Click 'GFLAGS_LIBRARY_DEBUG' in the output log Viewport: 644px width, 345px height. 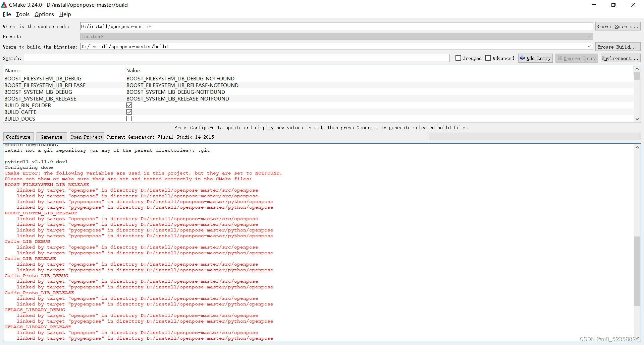point(35,310)
